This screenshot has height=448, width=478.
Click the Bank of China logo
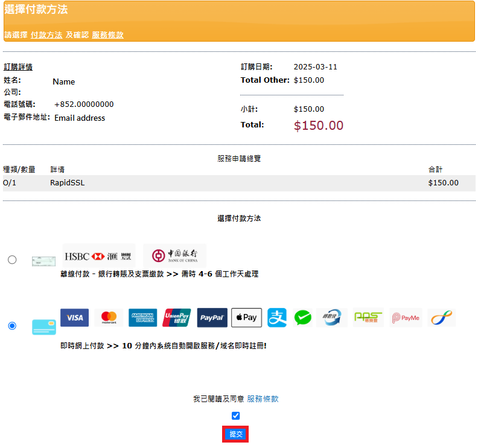point(175,256)
